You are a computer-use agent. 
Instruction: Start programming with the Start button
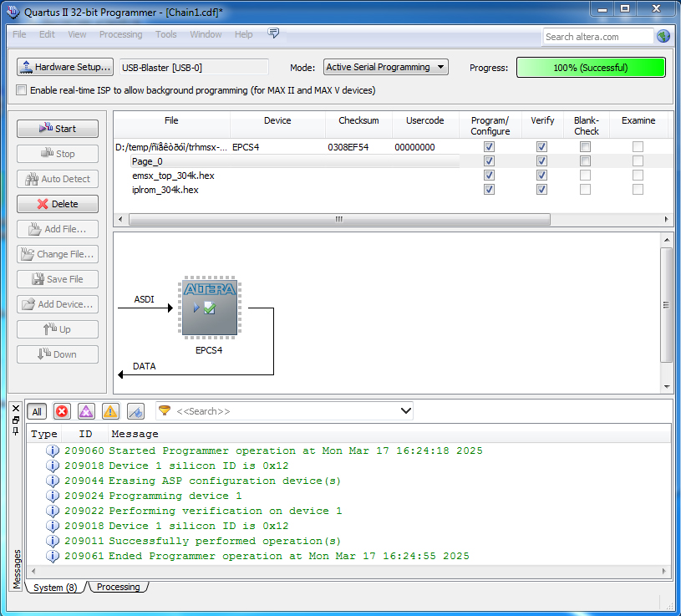coord(58,129)
